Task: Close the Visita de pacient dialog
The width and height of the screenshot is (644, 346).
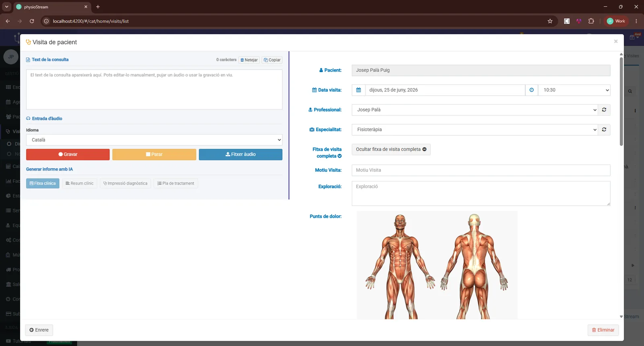Action: 616,41
